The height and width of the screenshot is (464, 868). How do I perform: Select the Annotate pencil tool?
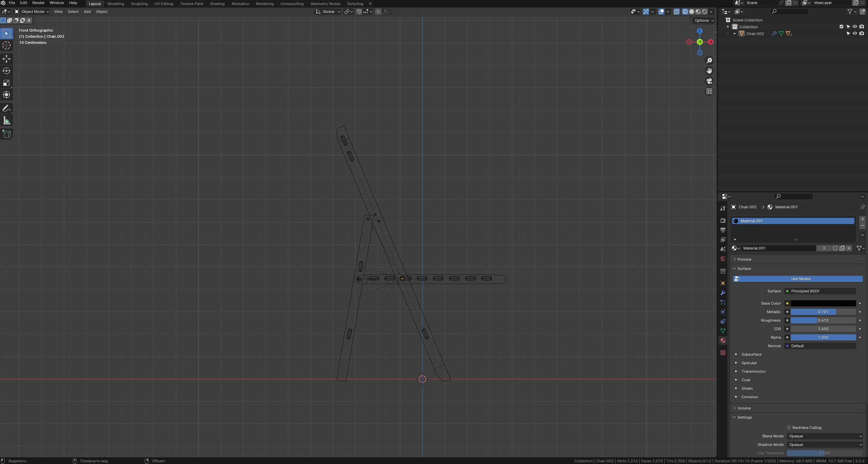pyautogui.click(x=6, y=109)
